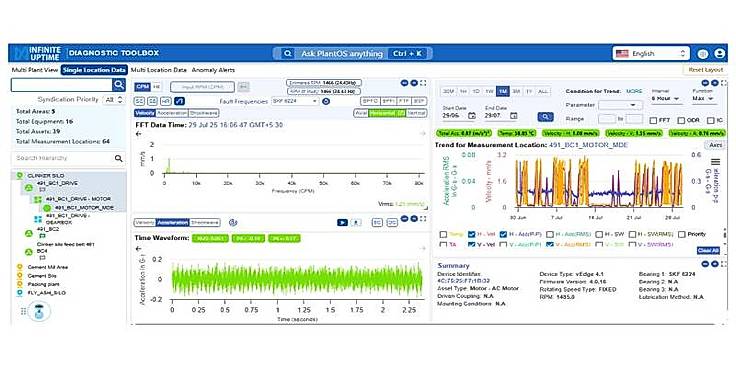Click the refresh icon next to Fault Frequencies

pyautogui.click(x=327, y=101)
